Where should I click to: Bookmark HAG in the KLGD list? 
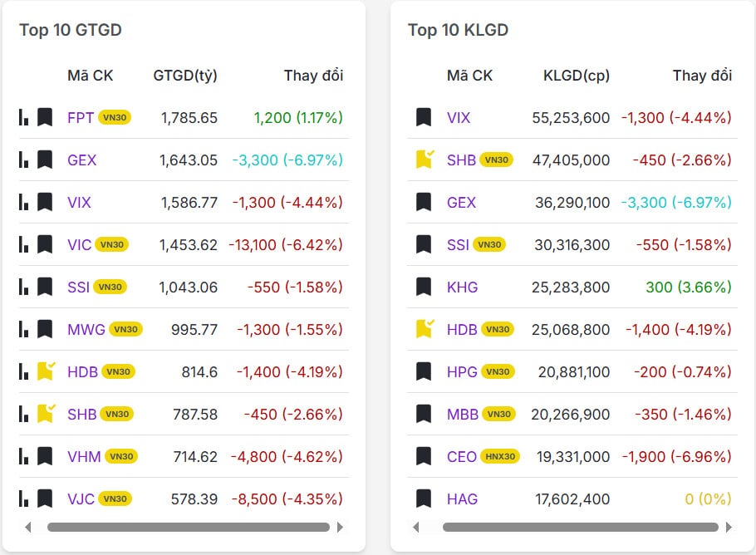click(x=424, y=499)
